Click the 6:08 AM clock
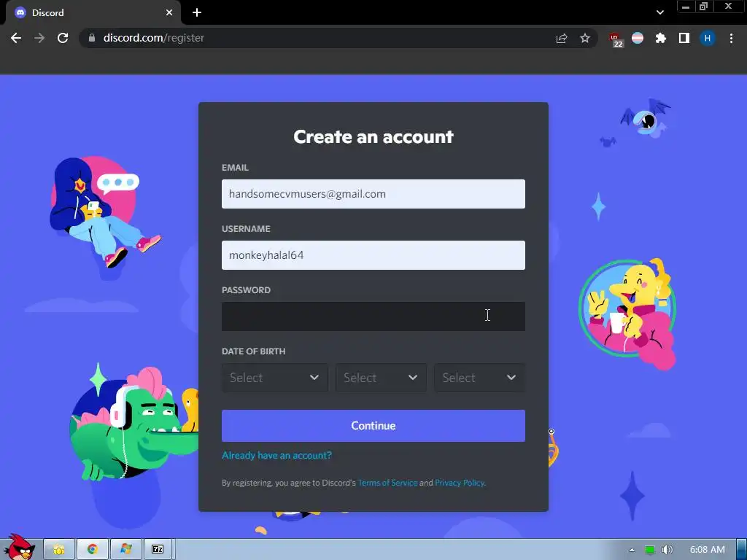Screen dimensions: 747x560 click(x=708, y=550)
